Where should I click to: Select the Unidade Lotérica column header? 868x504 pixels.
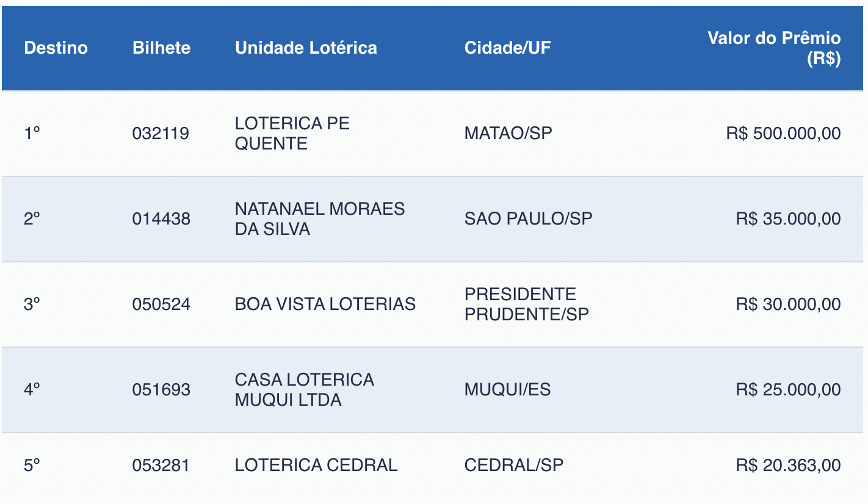click(306, 48)
